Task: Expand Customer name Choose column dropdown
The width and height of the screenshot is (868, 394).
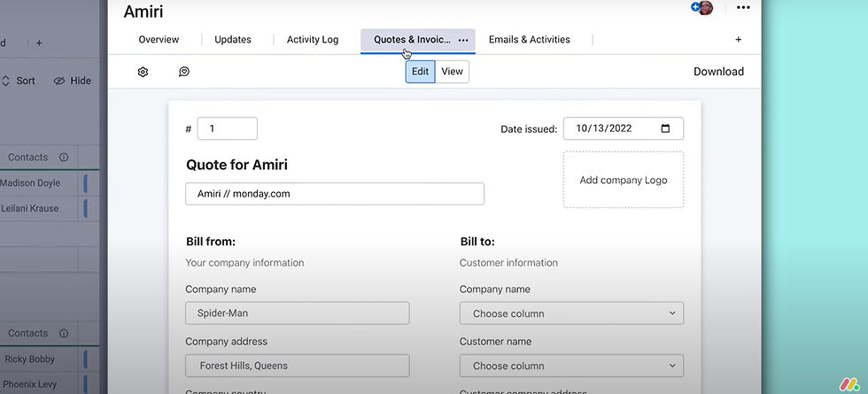Action: 571,366
